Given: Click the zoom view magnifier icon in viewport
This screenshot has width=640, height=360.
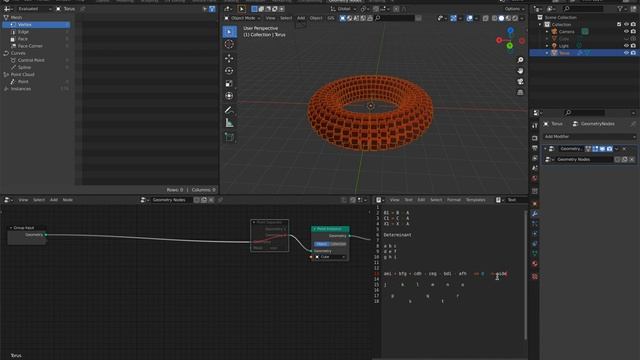Looking at the screenshot, I should click(x=520, y=60).
